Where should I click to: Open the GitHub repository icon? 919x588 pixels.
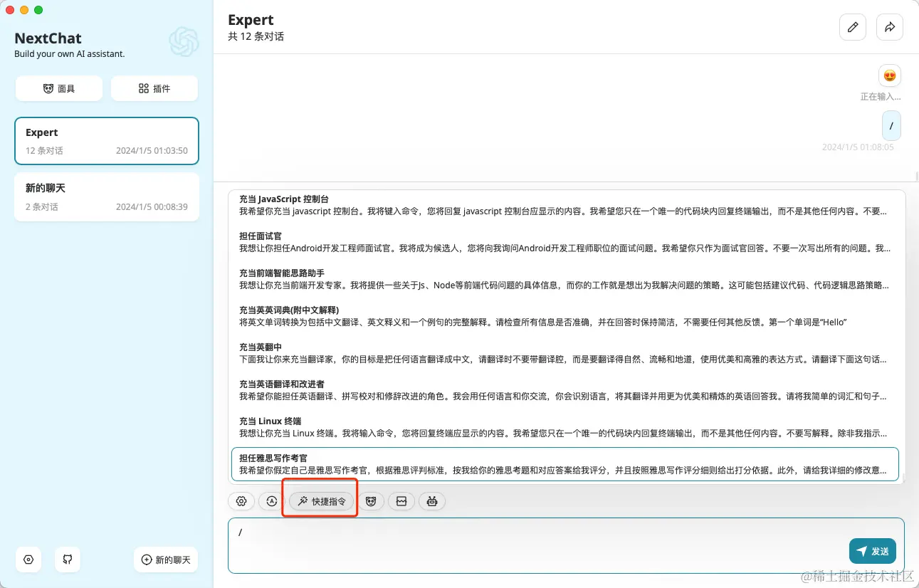coord(68,560)
